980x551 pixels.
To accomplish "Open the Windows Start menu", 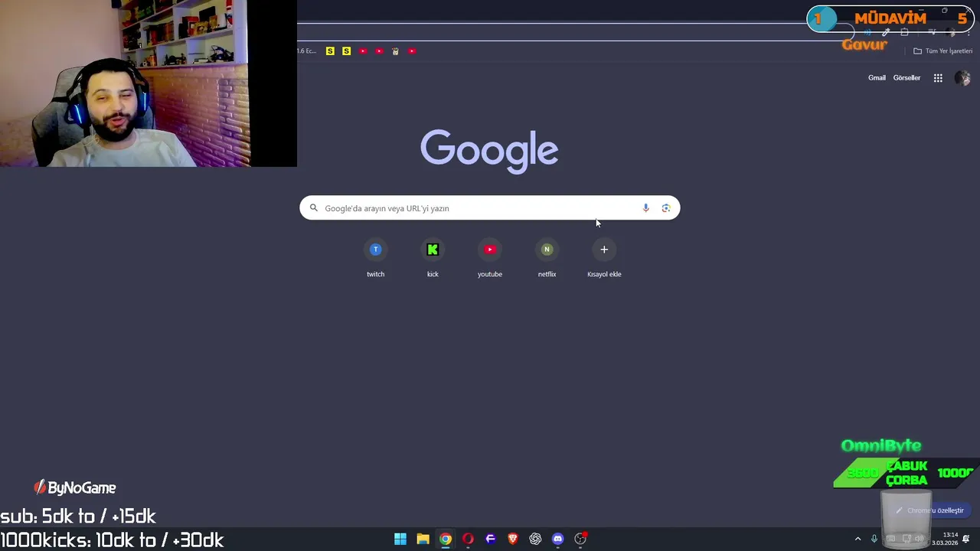I will coord(400,539).
